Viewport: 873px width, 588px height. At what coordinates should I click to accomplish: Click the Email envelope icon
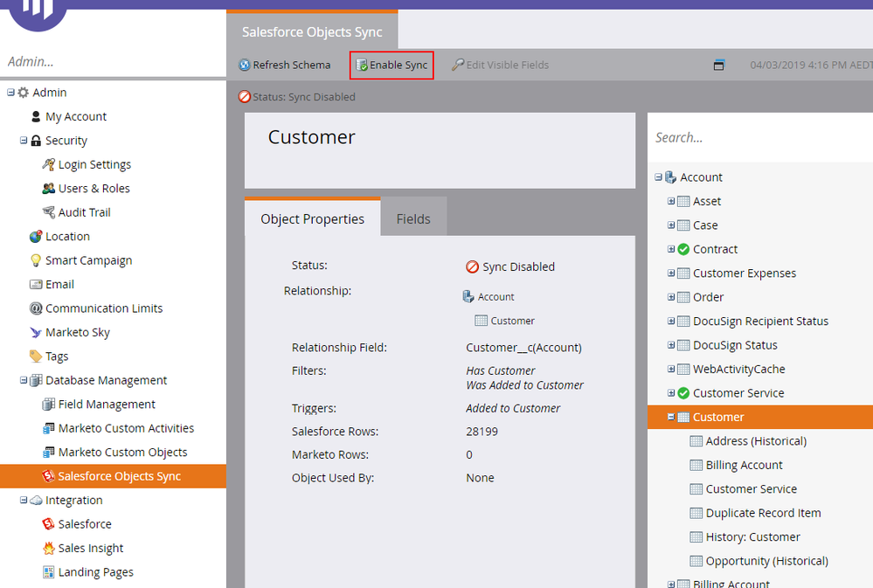point(36,284)
